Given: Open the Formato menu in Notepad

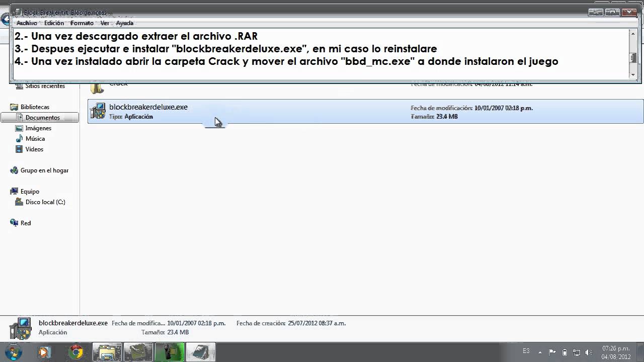Looking at the screenshot, I should pos(82,23).
